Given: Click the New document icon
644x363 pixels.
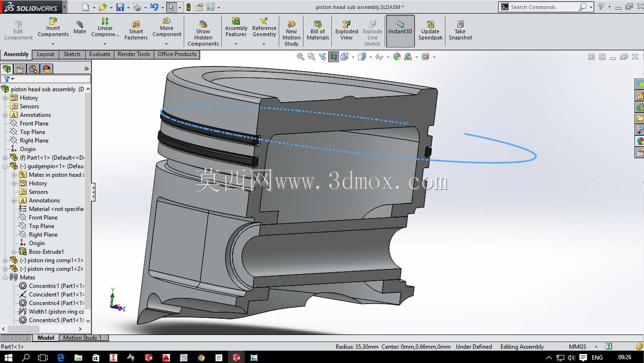Looking at the screenshot, I should [x=85, y=7].
